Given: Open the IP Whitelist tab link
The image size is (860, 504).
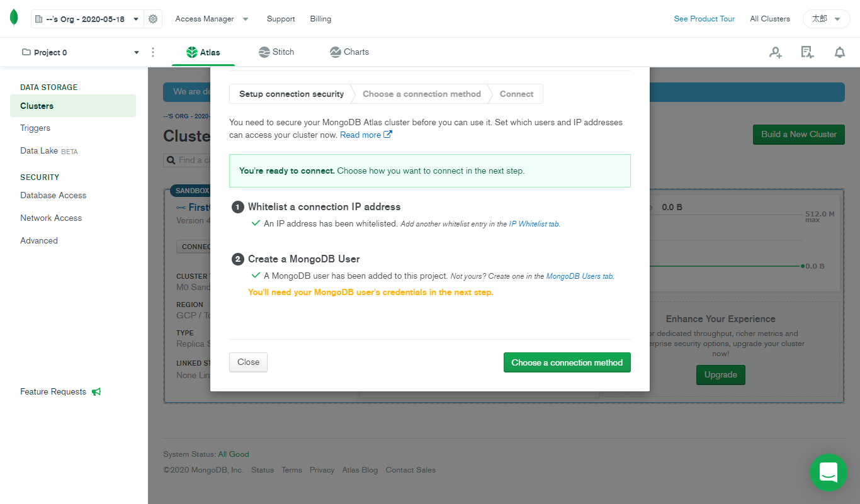Looking at the screenshot, I should pyautogui.click(x=534, y=223).
